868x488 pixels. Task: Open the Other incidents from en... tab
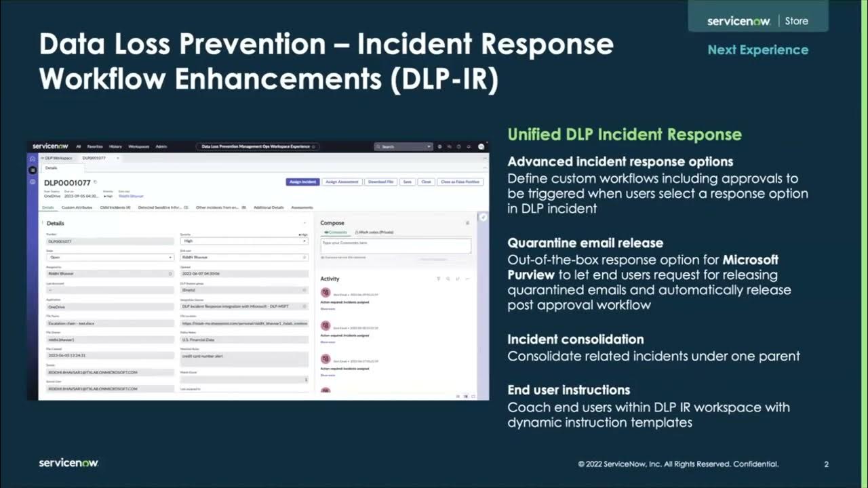(x=221, y=207)
